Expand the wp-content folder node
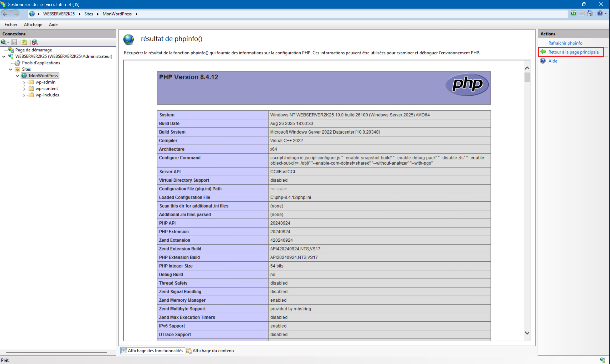This screenshot has height=364, width=610. click(24, 89)
